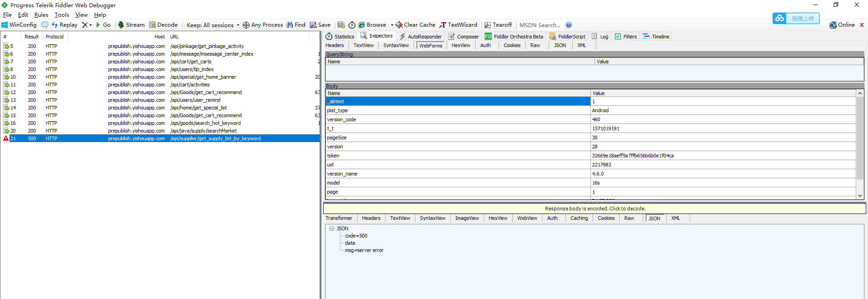Sort sessions by the Protocol column header
868x299 pixels.
click(55, 37)
